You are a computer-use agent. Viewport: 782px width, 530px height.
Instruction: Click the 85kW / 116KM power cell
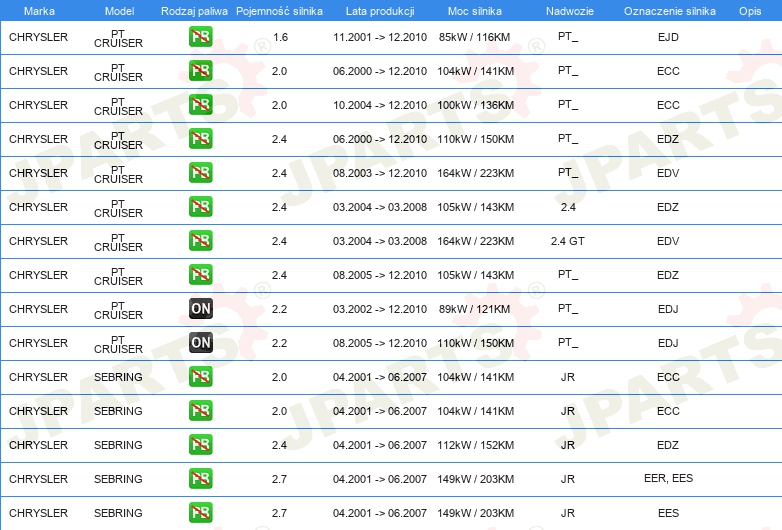(476, 38)
